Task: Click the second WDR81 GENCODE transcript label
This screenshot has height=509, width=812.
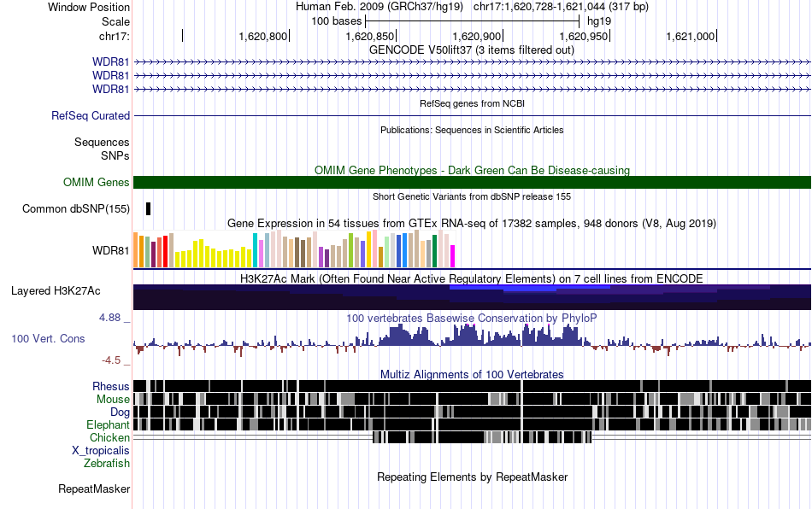Action: click(111, 76)
